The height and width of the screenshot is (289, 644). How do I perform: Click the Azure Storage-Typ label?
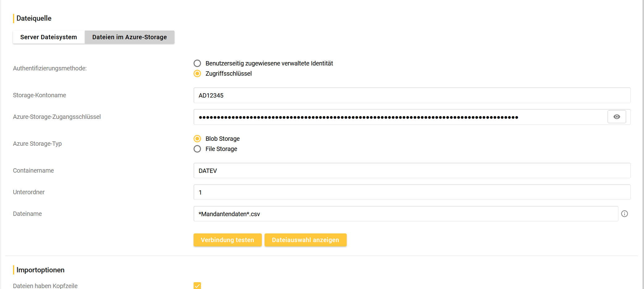coord(37,144)
